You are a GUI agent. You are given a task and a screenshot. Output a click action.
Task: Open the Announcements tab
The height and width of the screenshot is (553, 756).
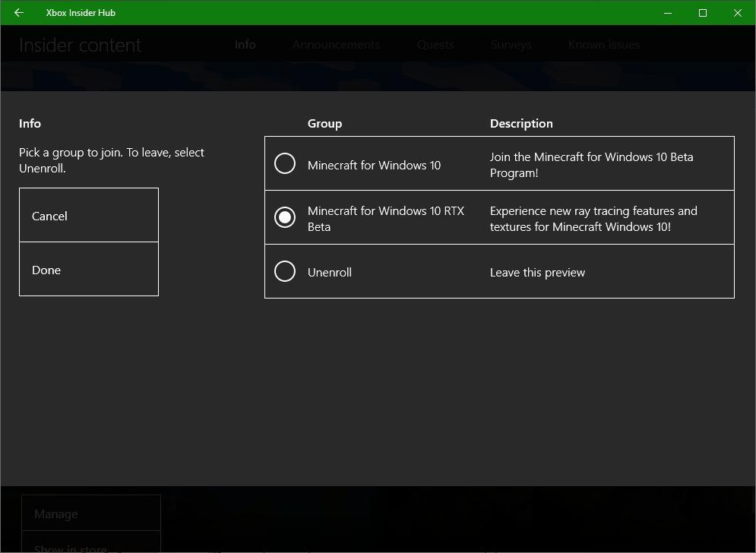[x=336, y=45]
